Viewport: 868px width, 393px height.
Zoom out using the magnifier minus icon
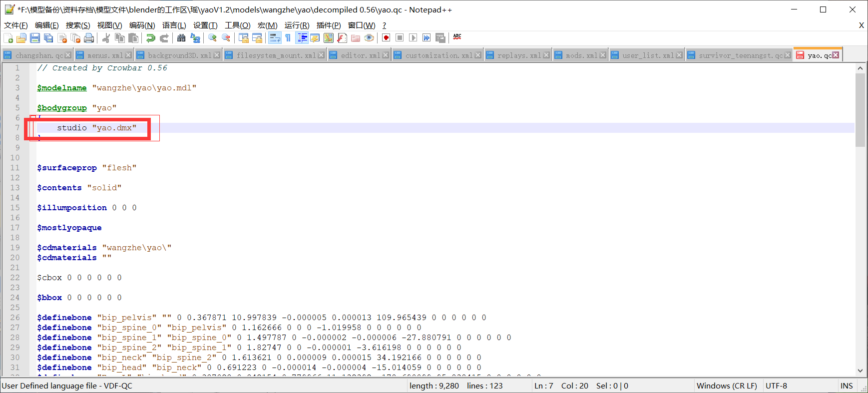(226, 38)
